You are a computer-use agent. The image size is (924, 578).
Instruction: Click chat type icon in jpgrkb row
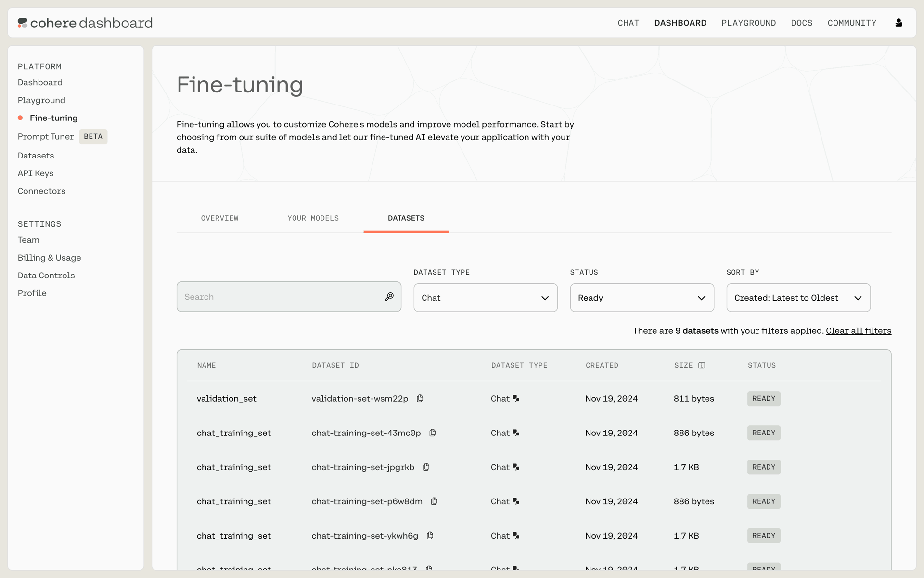(516, 467)
